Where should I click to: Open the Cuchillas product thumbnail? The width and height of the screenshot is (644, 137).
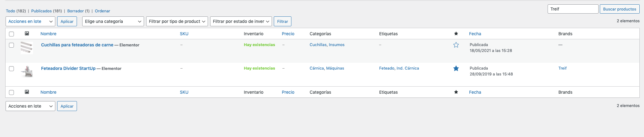click(x=27, y=48)
